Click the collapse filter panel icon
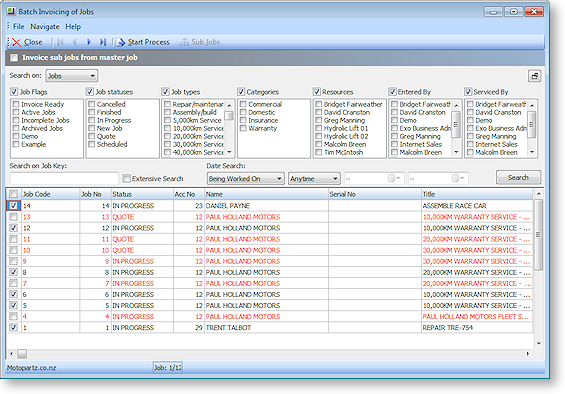Image resolution: width=565 pixels, height=394 pixels. 534,76
